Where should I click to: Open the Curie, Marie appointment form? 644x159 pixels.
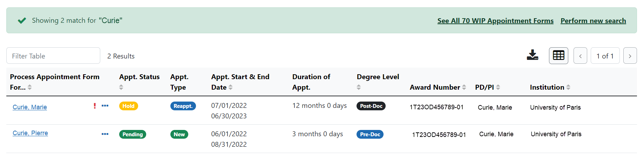click(30, 107)
